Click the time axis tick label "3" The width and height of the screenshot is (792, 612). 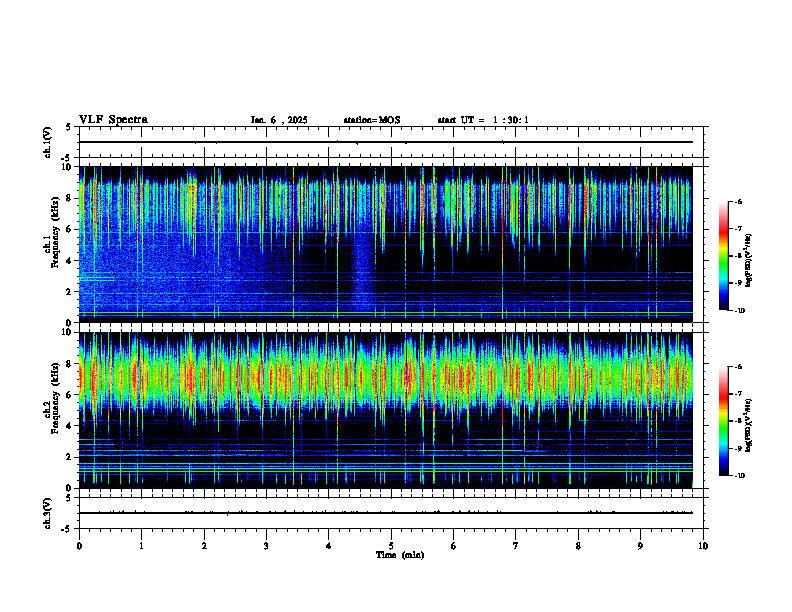266,546
